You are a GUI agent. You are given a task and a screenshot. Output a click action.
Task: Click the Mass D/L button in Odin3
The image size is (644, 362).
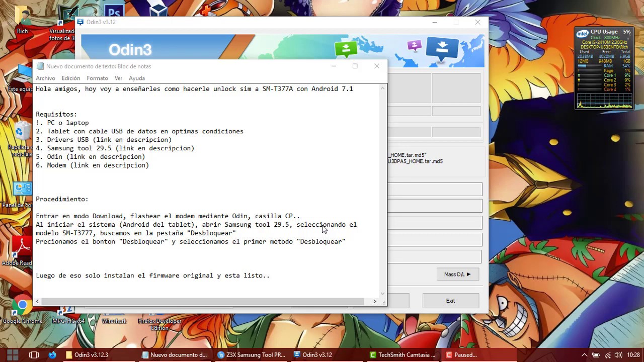pos(457,274)
